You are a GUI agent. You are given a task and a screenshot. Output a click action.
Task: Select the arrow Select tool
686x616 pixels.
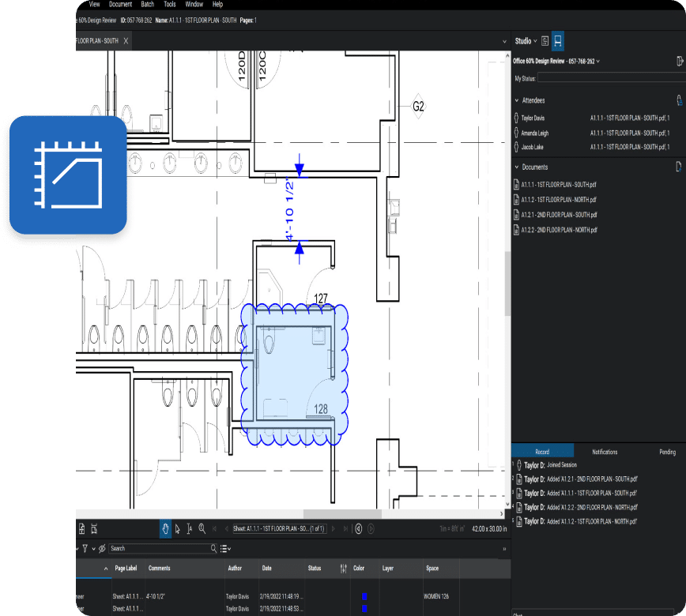click(178, 529)
